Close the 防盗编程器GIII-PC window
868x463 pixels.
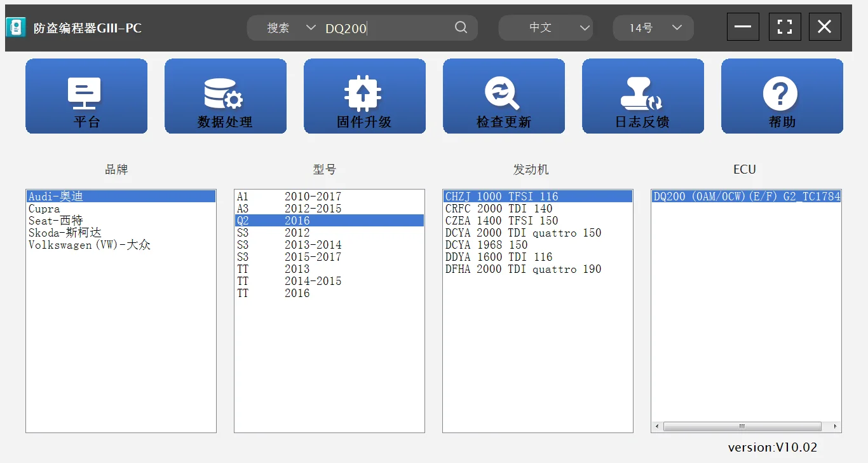pos(825,27)
